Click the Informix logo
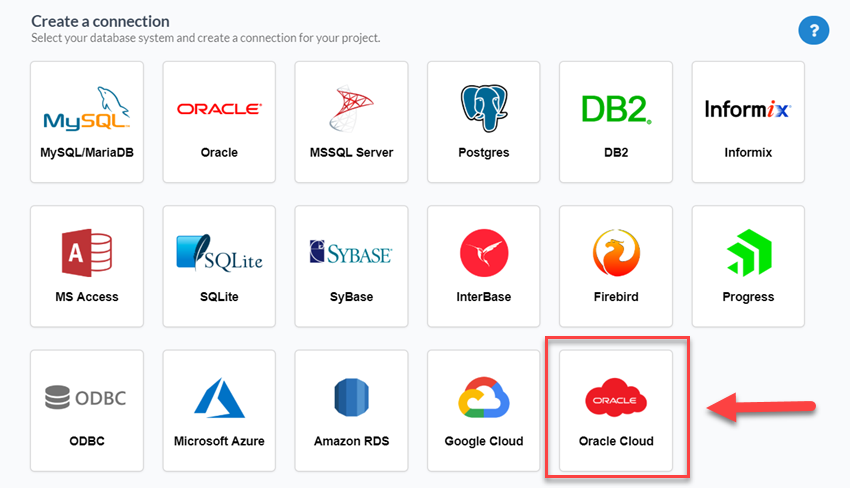This screenshot has height=488, width=850. [748, 108]
